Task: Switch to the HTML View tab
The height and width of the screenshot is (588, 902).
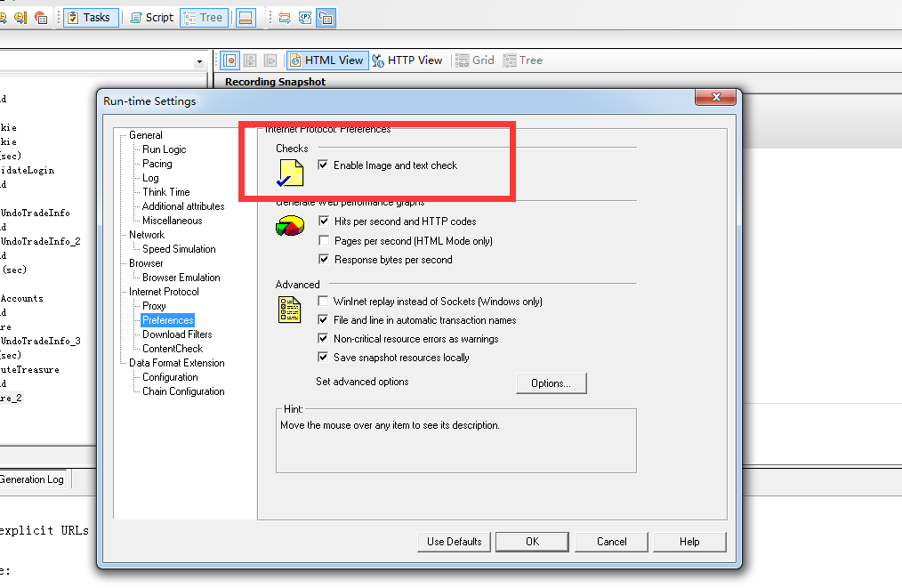Action: [327, 60]
